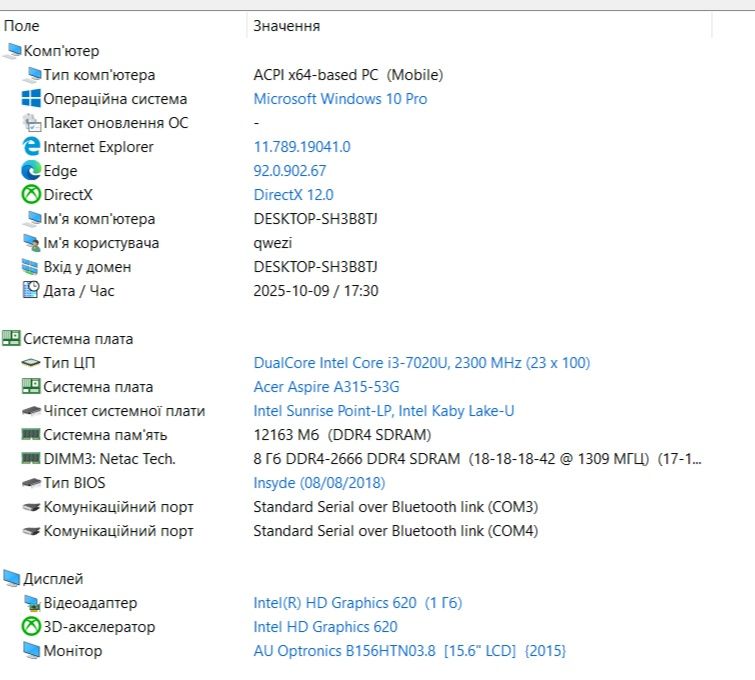Viewport: 755px width, 680px height.
Task: Click the CPU type icon
Action: click(x=31, y=363)
